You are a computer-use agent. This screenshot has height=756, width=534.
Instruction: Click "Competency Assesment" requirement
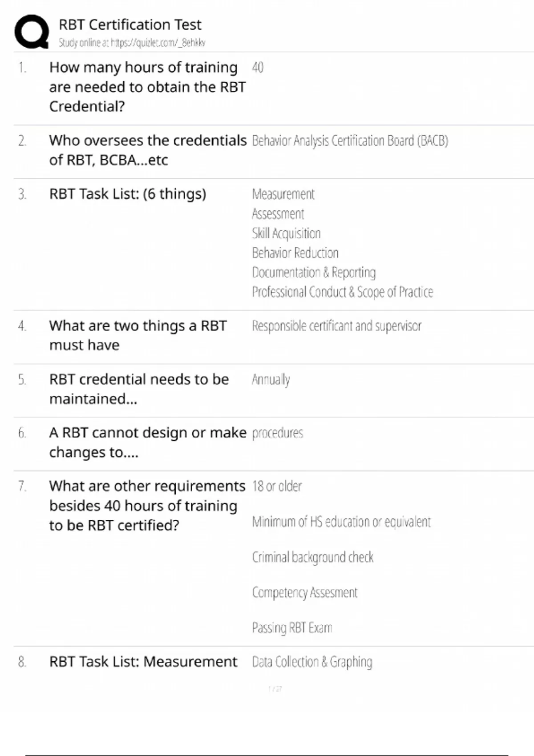pyautogui.click(x=305, y=592)
